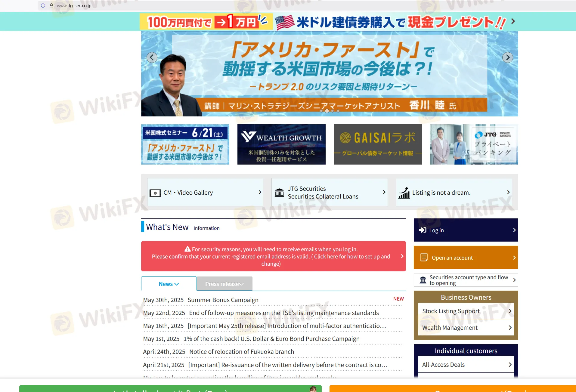Click the address bar URL www.jtg-sec.co.jp
Screen dimensions: 576x392
pyautogui.click(x=74, y=6)
